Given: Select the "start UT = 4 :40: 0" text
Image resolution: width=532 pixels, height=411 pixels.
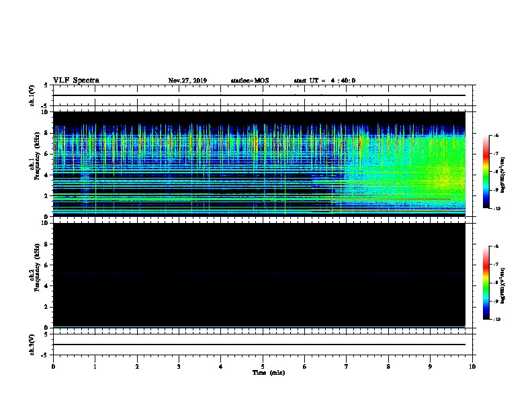Looking at the screenshot, I should pos(324,81).
